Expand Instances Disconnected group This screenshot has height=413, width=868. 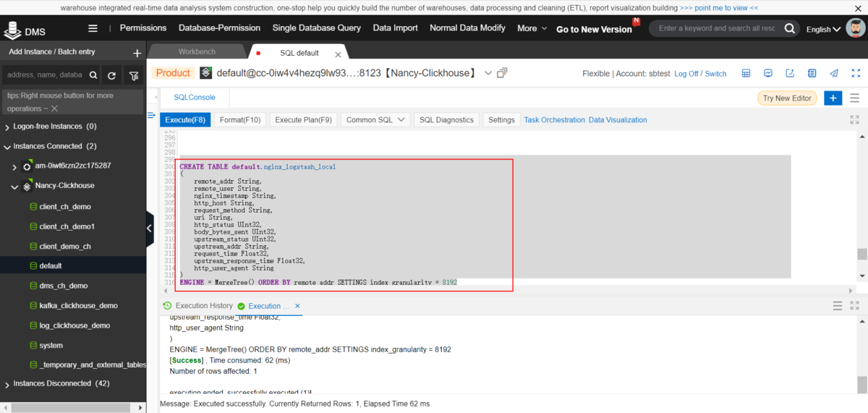point(7,384)
